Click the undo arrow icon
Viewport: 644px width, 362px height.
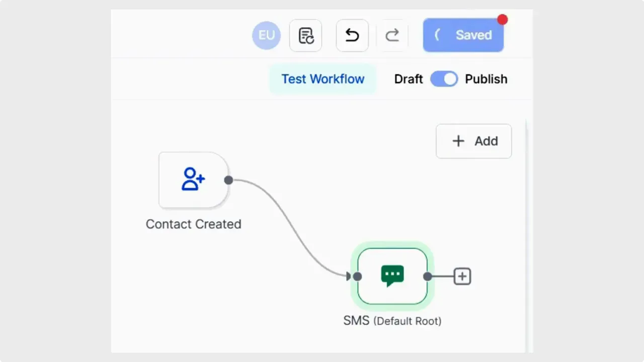point(352,35)
